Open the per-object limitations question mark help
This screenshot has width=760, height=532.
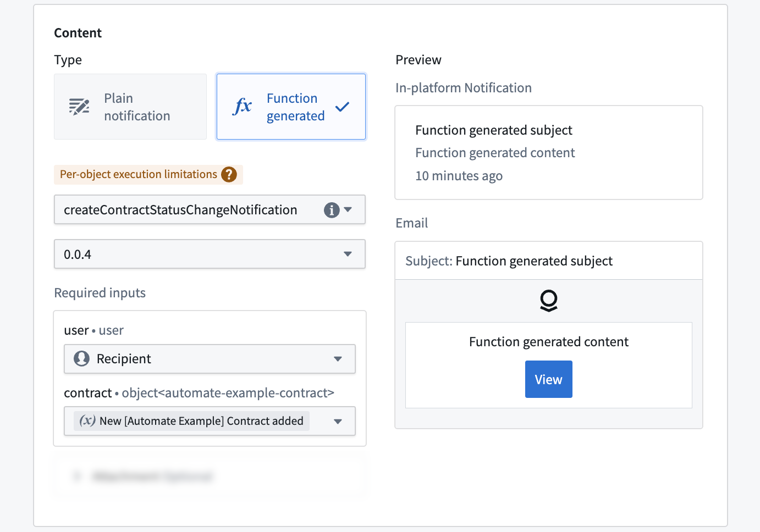coord(229,174)
